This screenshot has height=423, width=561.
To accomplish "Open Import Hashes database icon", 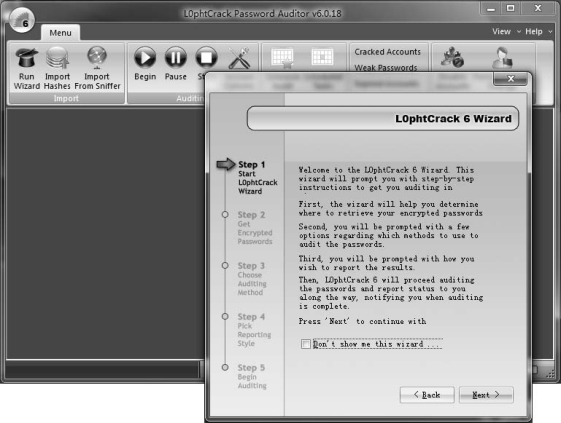I will [57, 58].
